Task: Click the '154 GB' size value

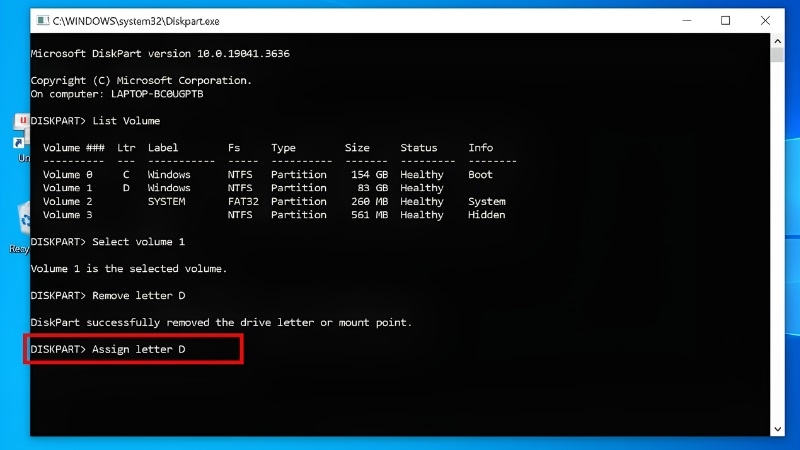Action: (x=369, y=174)
